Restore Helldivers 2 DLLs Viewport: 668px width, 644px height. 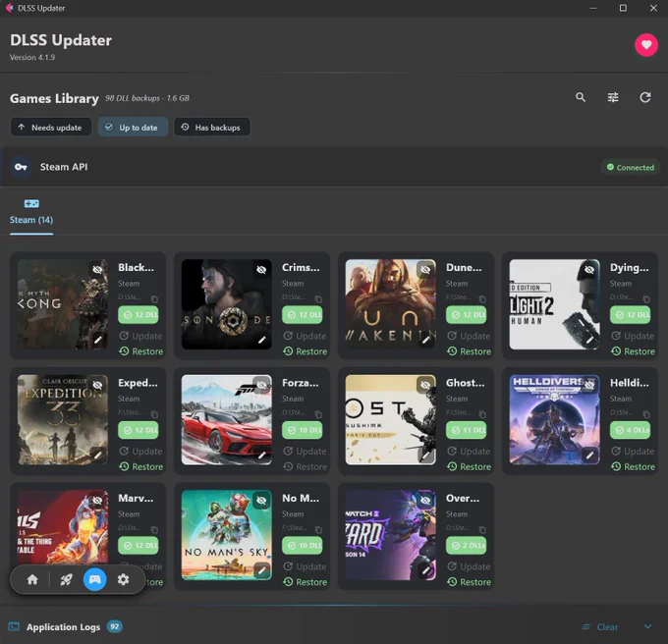tap(633, 466)
